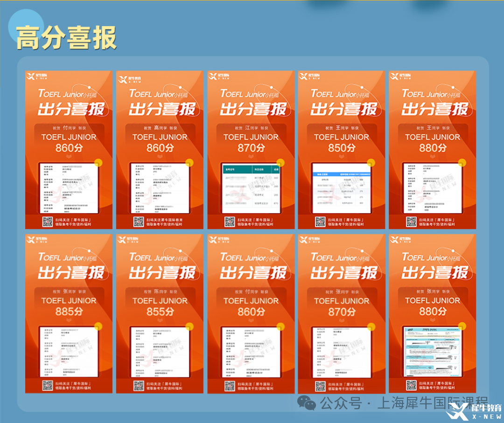Image resolution: width=504 pixels, height=423 pixels.
Task: Click the 犀牛教育 logo on the 高同学 card
Action: tap(130, 79)
